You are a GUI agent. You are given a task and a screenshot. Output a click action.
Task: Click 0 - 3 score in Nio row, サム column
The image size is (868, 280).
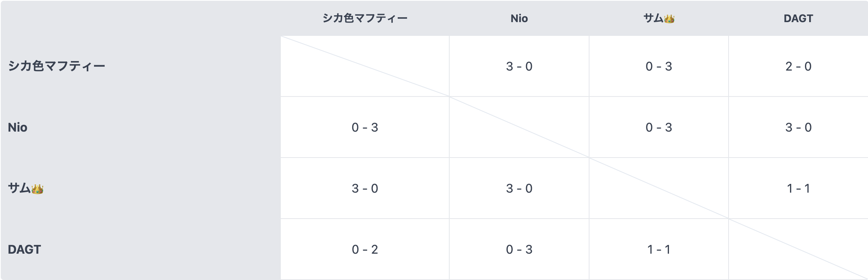click(659, 127)
